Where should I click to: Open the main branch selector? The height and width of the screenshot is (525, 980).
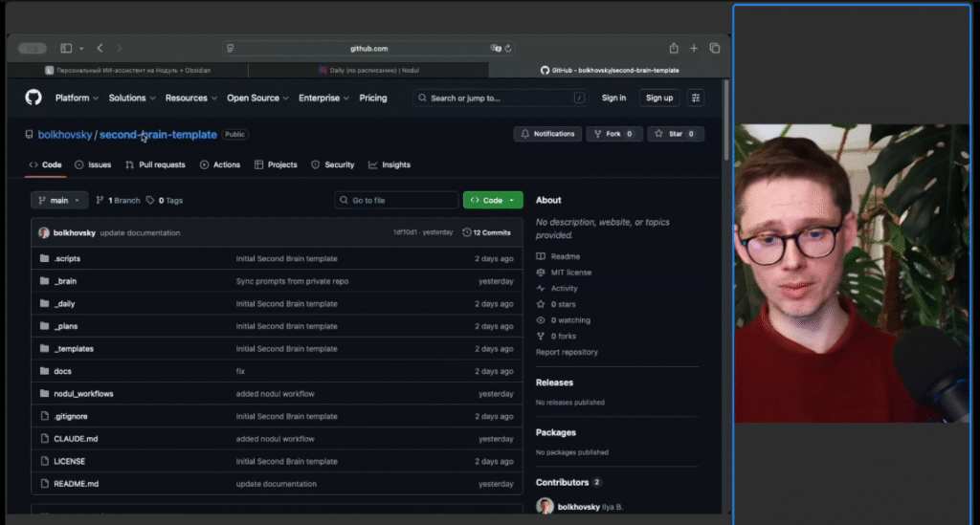tap(58, 201)
